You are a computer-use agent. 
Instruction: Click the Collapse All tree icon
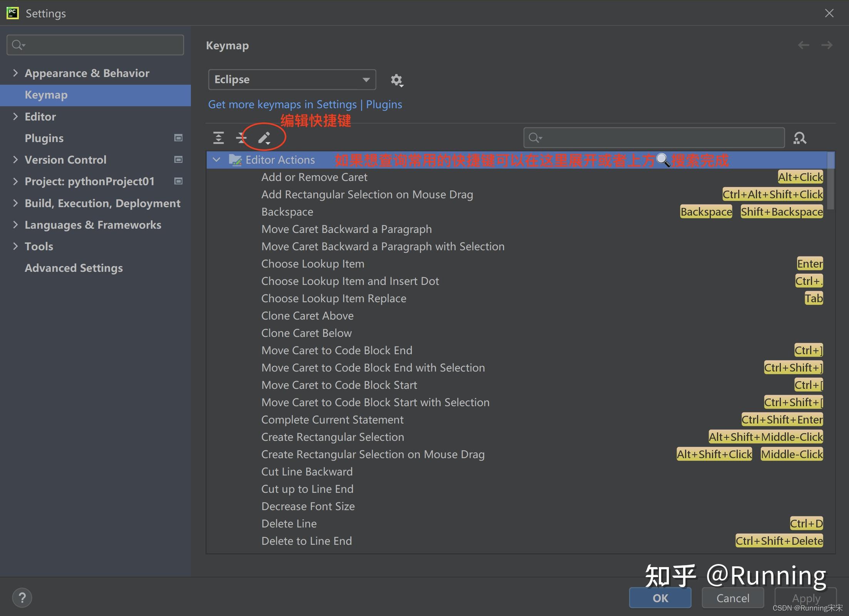[241, 138]
